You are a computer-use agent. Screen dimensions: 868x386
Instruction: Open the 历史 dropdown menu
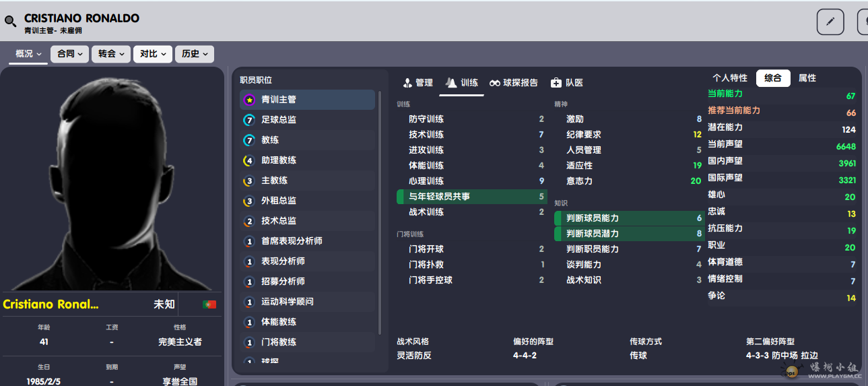click(x=194, y=54)
